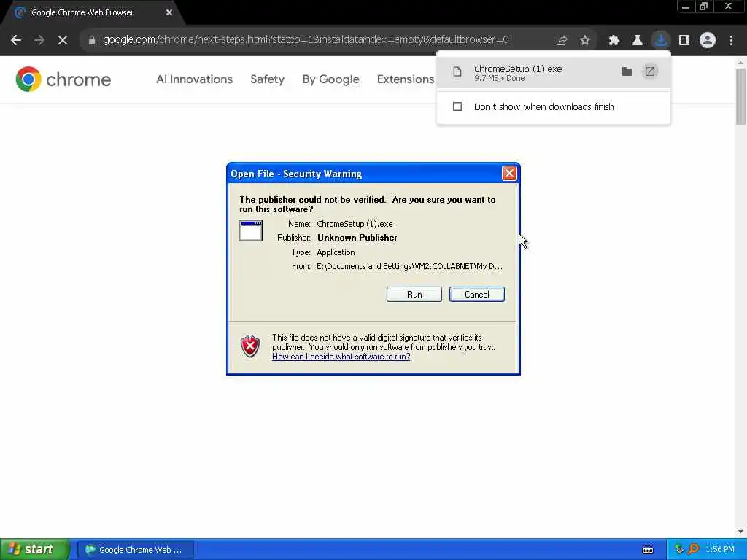Screen dimensions: 747x560
Task: Open ChromeSetup (1).exe download with the arrow icon
Action: 650,71
